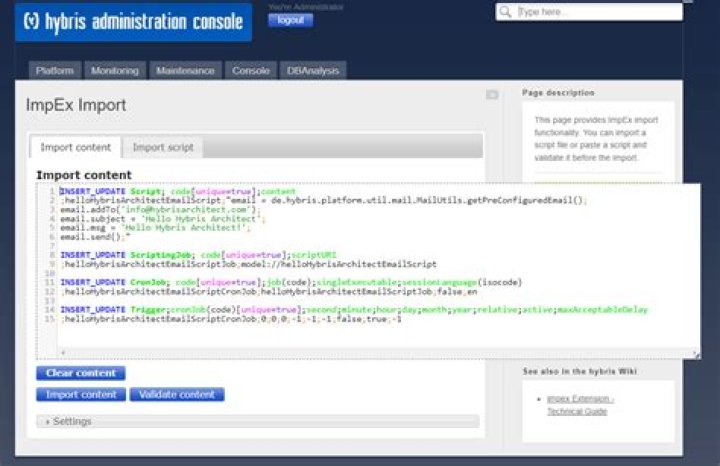Click the Import content button

pyautogui.click(x=81, y=394)
